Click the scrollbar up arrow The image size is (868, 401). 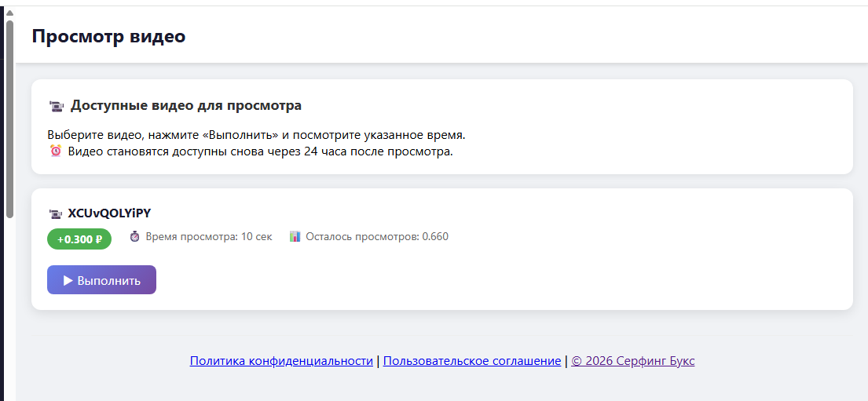[x=9, y=12]
